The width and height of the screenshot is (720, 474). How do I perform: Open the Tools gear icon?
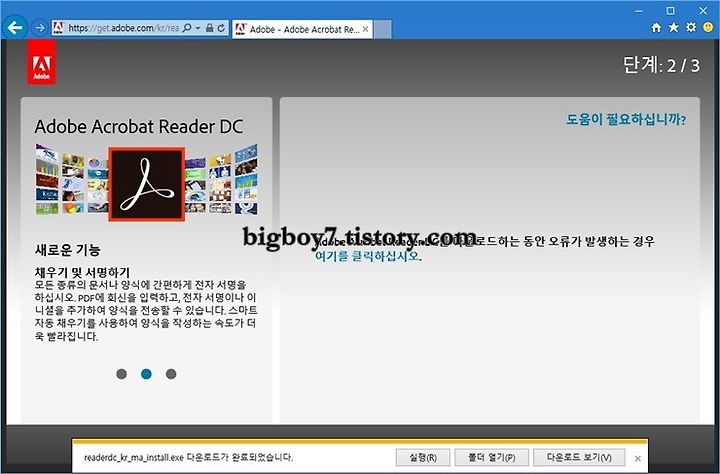[691, 28]
